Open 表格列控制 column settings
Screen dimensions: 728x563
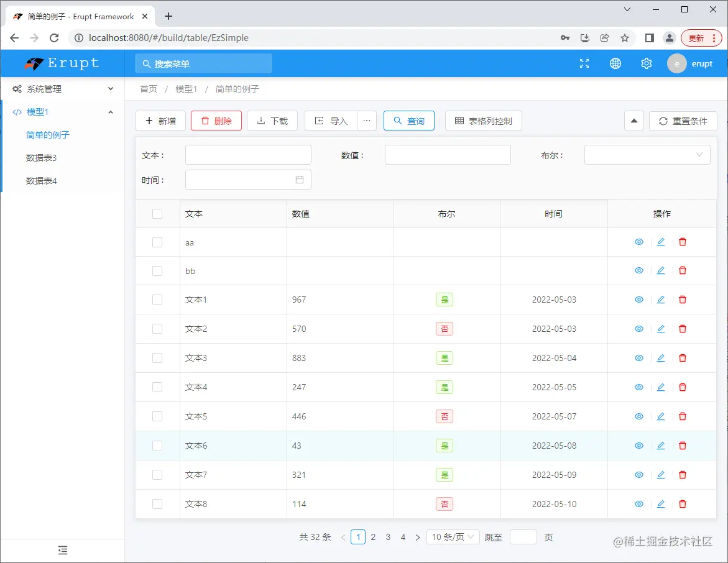pos(483,121)
